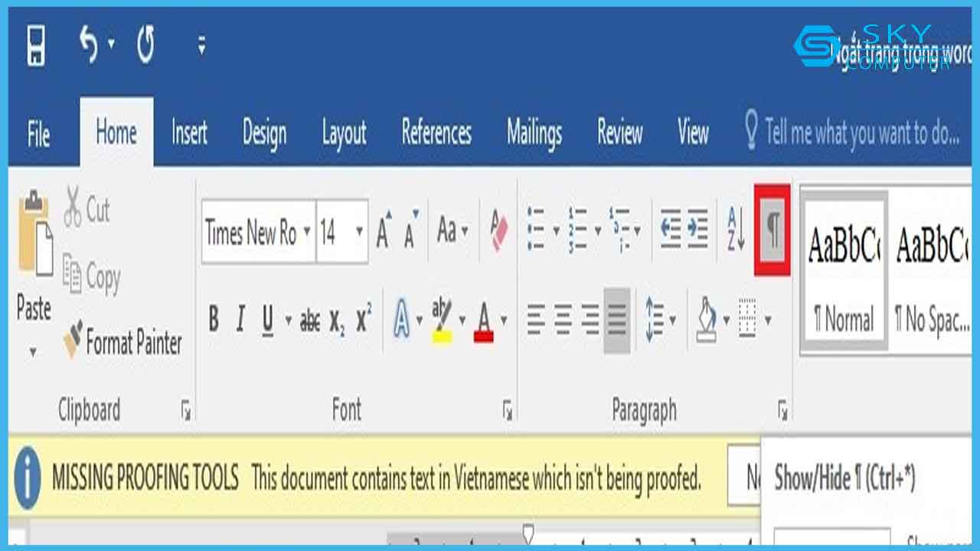Expand the Borders dropdown arrow
Image resolution: width=980 pixels, height=551 pixels.
768,320
